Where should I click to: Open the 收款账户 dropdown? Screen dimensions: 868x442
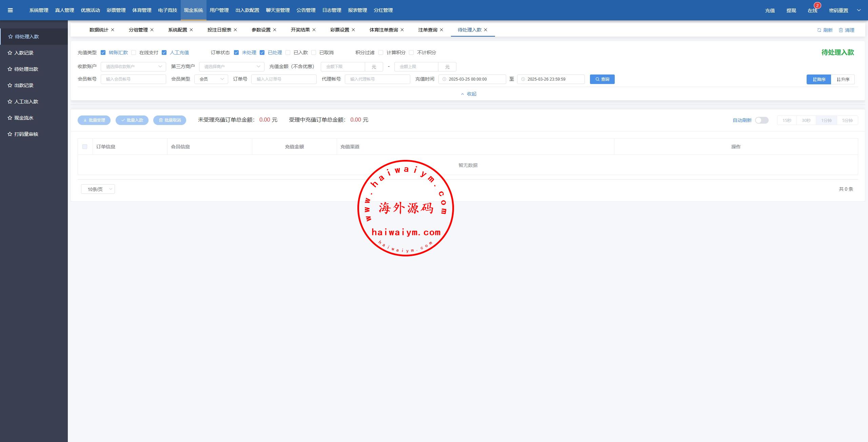click(133, 67)
